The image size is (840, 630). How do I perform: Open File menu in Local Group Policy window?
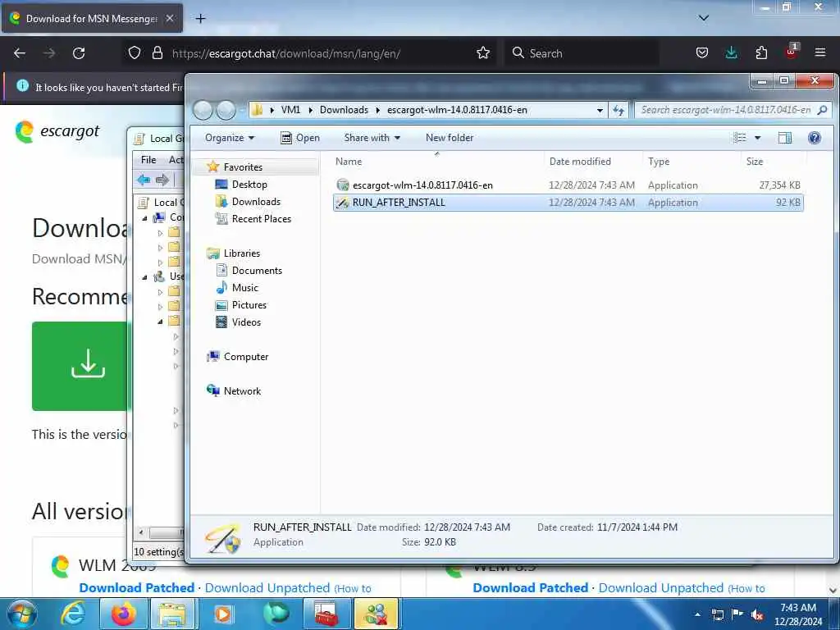point(148,160)
